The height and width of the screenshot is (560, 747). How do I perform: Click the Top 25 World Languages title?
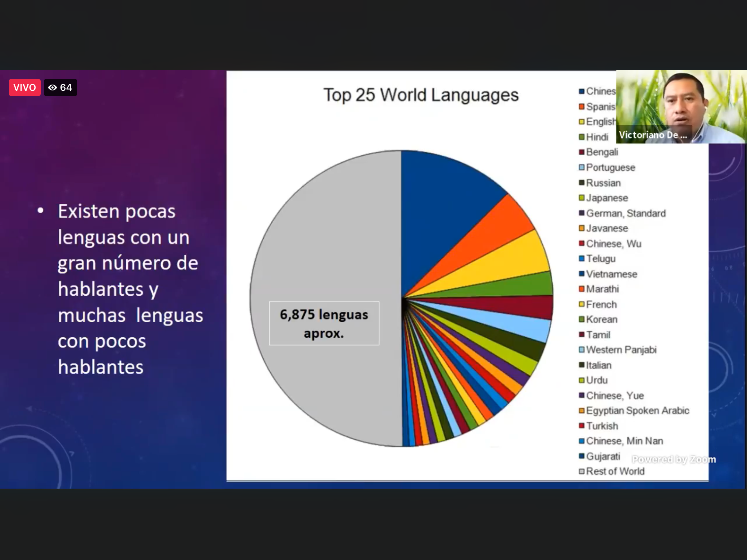(x=421, y=95)
